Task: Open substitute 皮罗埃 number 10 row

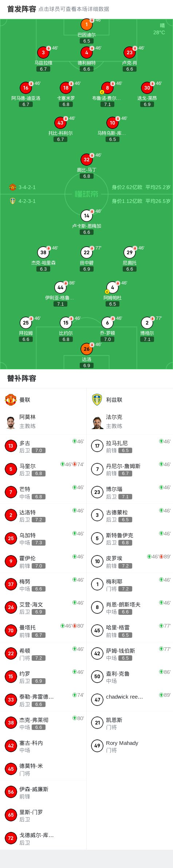Action: [x=130, y=561]
